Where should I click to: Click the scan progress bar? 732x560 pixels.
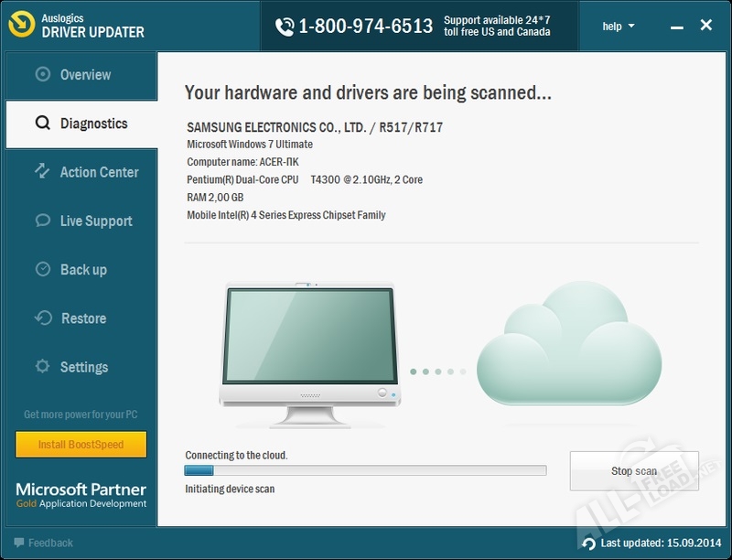pyautogui.click(x=365, y=470)
